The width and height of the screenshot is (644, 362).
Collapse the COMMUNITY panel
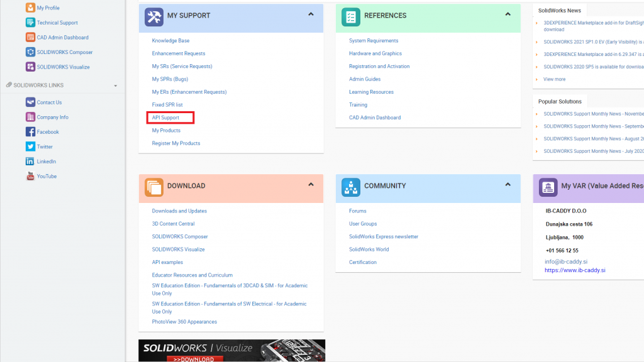click(508, 185)
